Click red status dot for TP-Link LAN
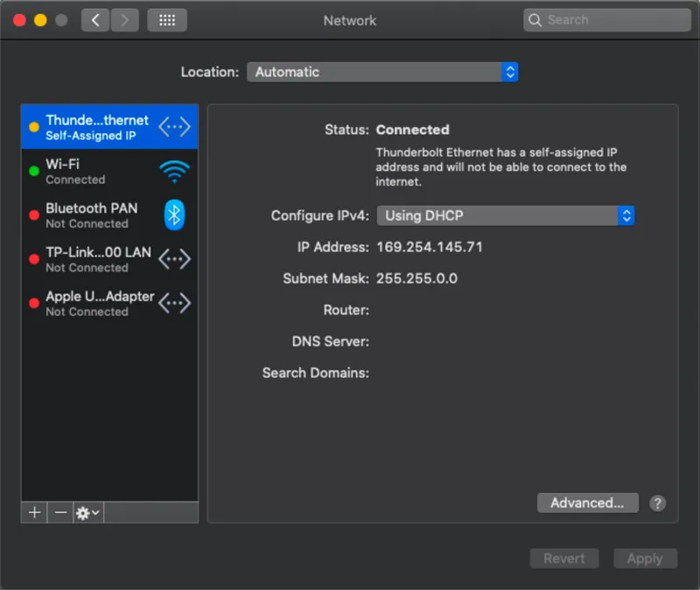The height and width of the screenshot is (590, 700). (34, 259)
